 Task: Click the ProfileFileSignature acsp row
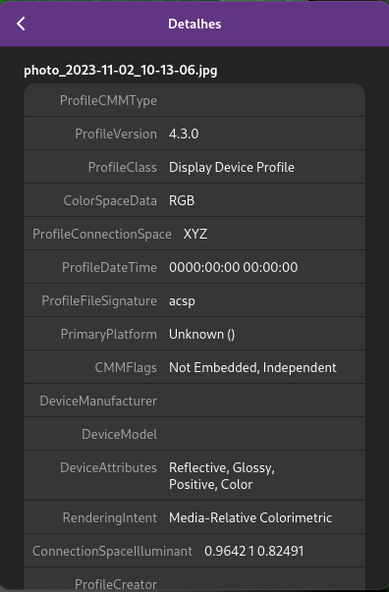click(x=194, y=301)
